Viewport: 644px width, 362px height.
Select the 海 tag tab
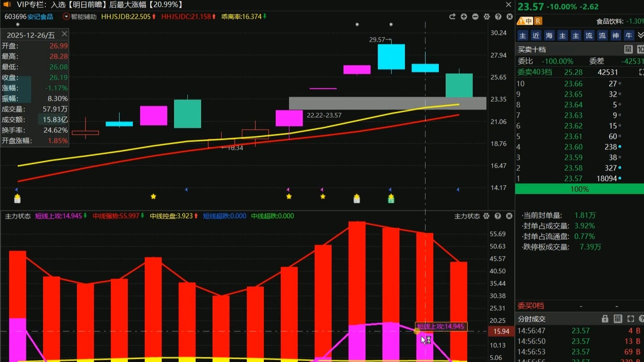pos(549,35)
